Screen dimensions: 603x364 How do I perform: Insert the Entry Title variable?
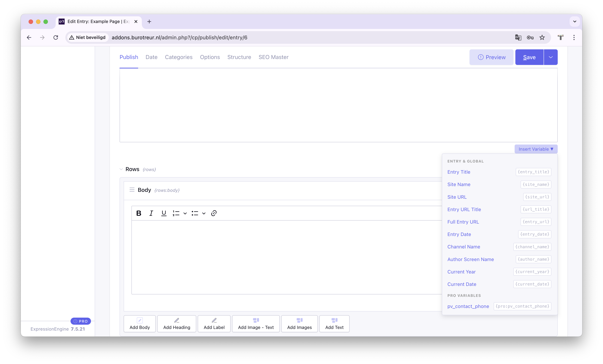(459, 172)
